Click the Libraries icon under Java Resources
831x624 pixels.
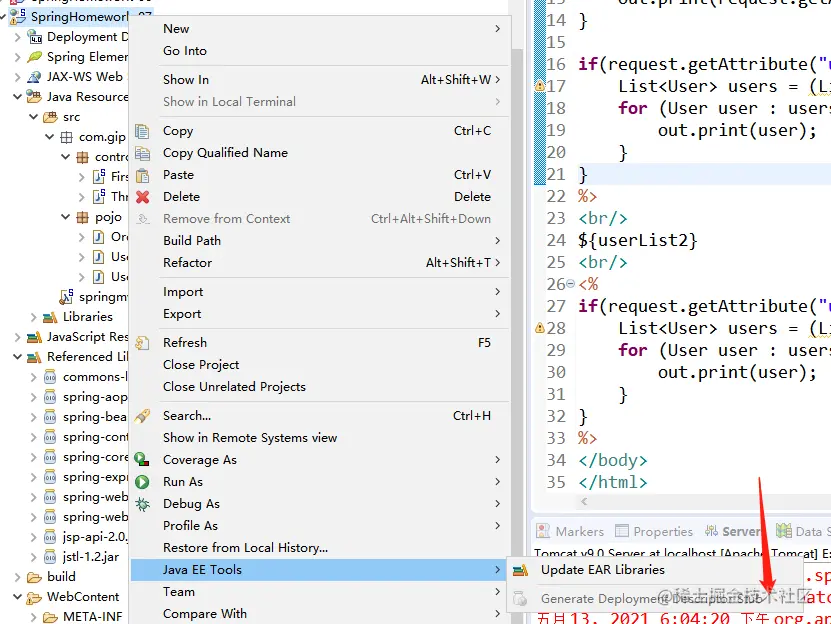(x=50, y=317)
